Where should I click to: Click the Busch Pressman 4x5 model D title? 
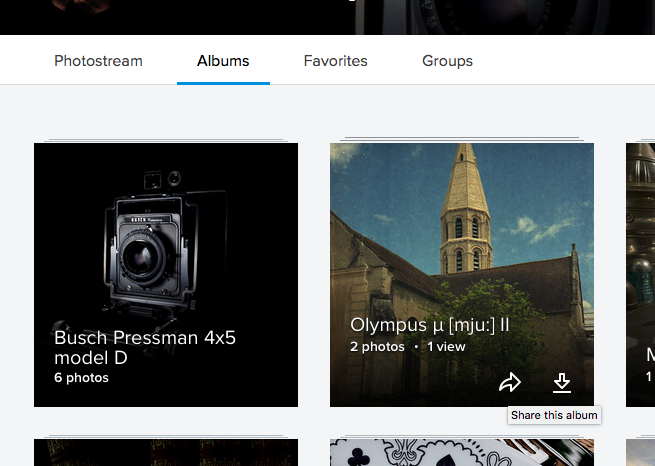tap(145, 347)
